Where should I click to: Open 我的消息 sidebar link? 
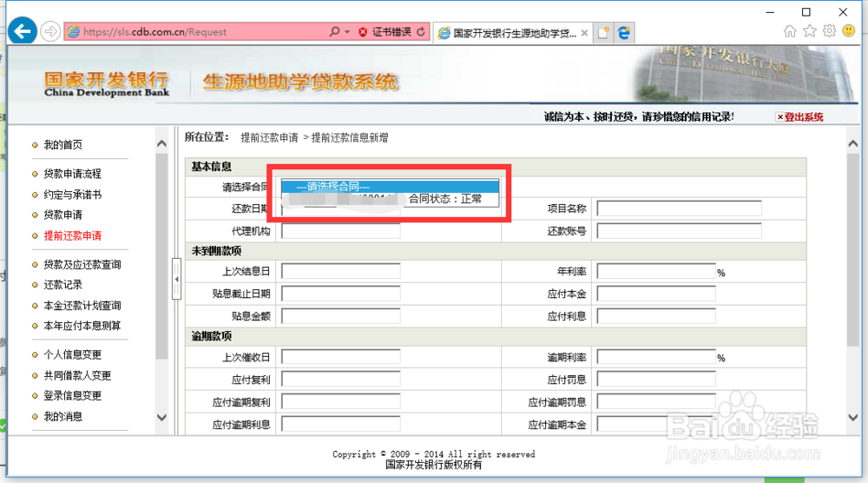pos(63,416)
